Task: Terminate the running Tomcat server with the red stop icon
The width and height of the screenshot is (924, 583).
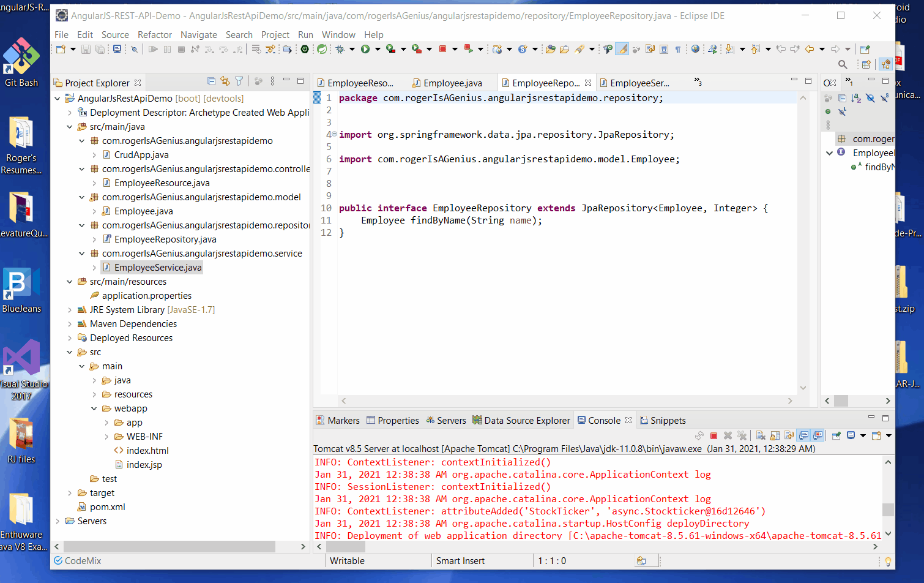Action: tap(713, 435)
